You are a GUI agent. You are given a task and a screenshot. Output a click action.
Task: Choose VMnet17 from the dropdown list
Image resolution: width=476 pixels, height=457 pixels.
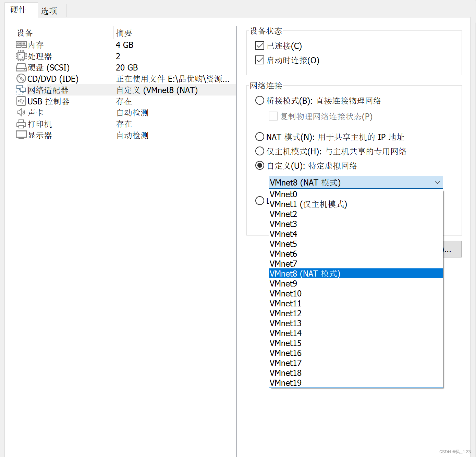[x=356, y=363]
